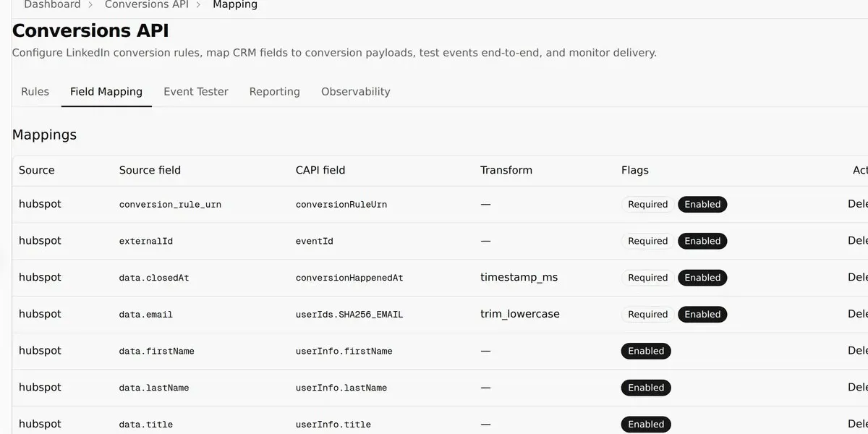868x434 pixels.
Task: Click the trim_lowercase transform value
Action: pos(520,315)
